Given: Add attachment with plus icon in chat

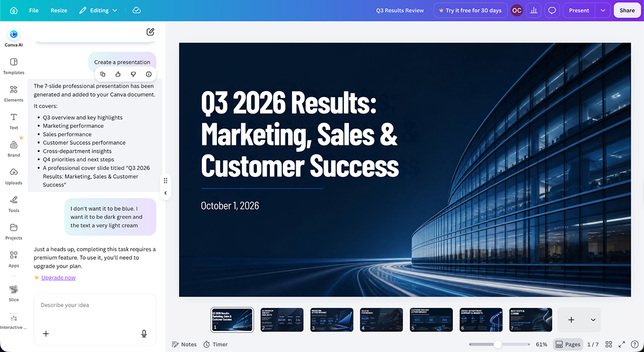Looking at the screenshot, I should click(x=46, y=334).
